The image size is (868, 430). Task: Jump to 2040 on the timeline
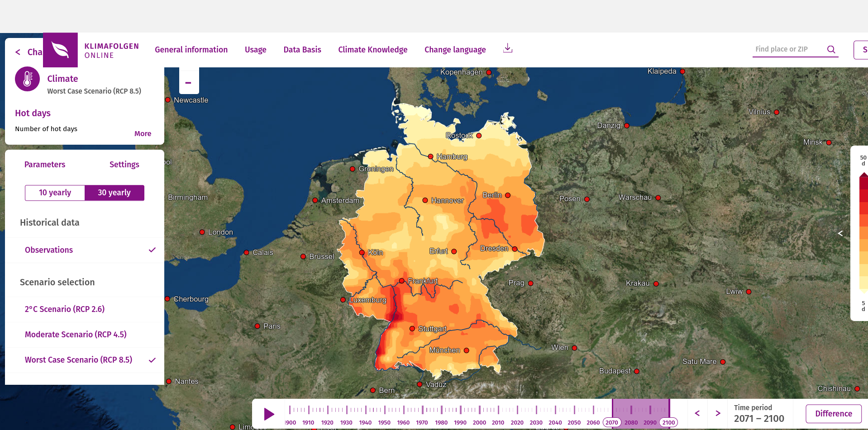click(x=555, y=422)
